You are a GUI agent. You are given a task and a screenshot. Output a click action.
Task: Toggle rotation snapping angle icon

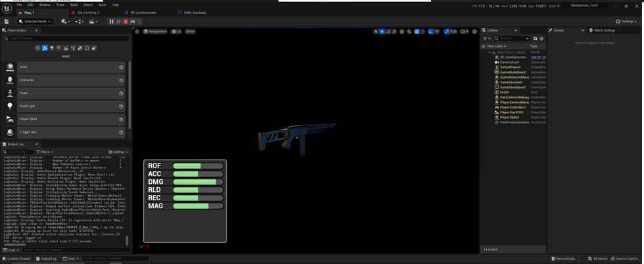pyautogui.click(x=430, y=32)
